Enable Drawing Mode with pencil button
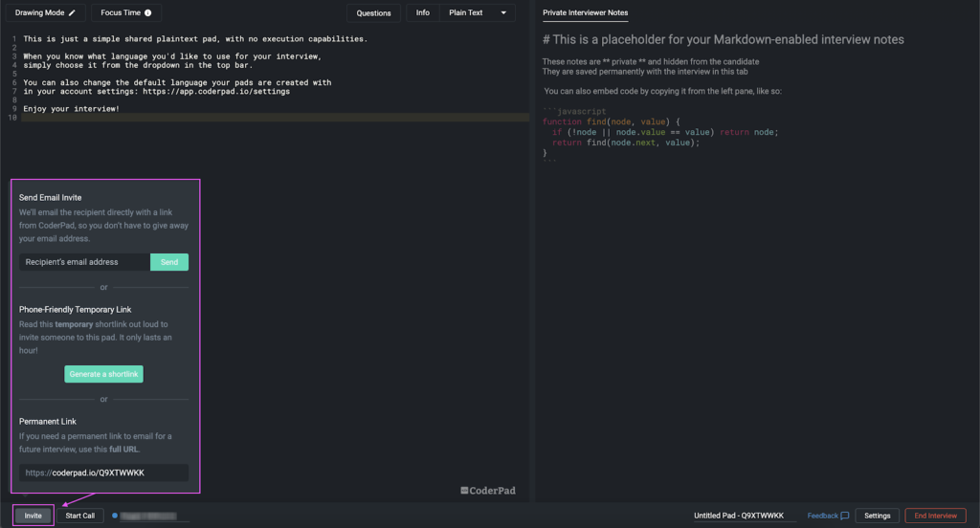Image resolution: width=980 pixels, height=528 pixels. click(x=45, y=12)
